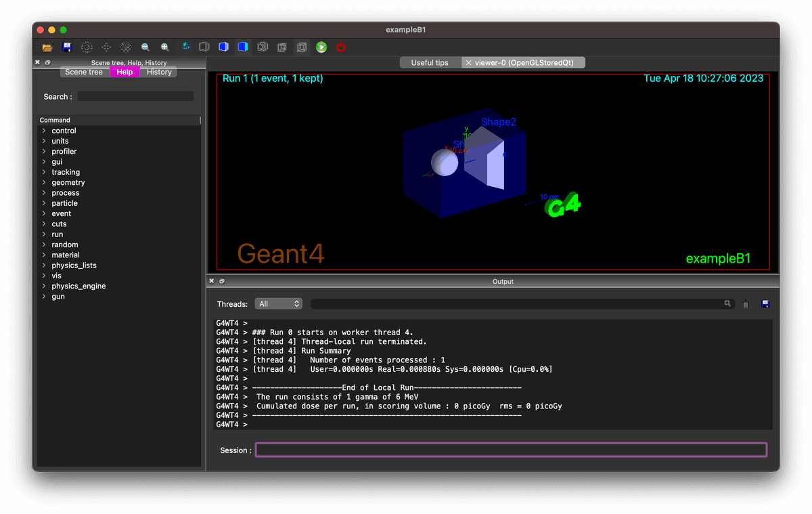Select the Rotate cursor tool
The width and height of the screenshot is (812, 514).
[x=185, y=47]
